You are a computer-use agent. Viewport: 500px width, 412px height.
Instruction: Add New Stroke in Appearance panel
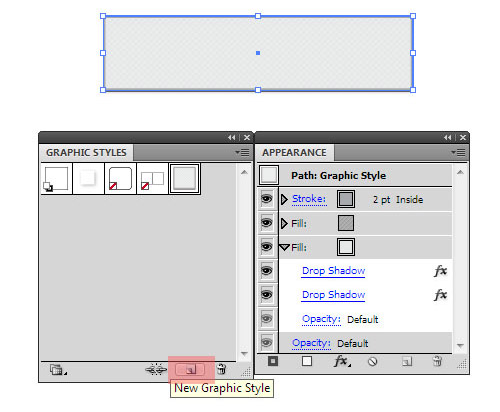coord(273,361)
